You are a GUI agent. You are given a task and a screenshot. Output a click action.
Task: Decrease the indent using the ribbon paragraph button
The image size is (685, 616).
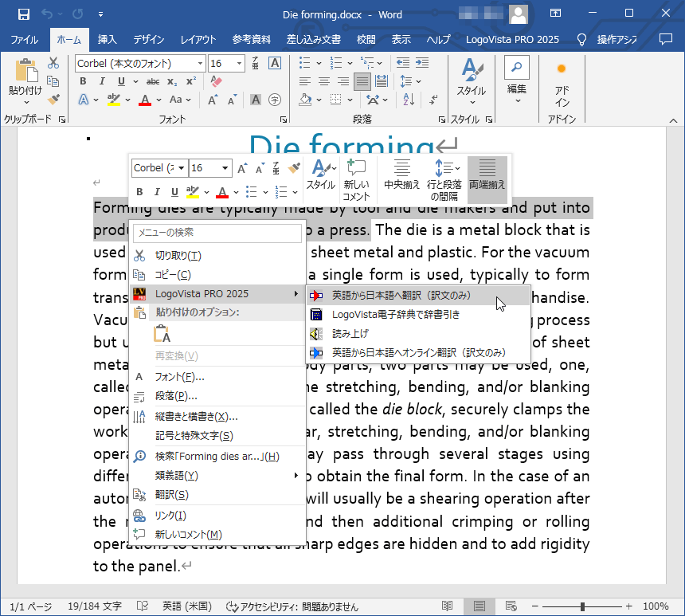(402, 63)
